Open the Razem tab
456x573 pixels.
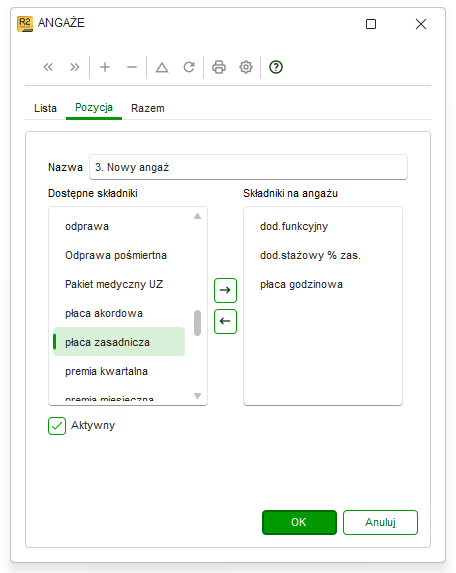click(x=148, y=108)
